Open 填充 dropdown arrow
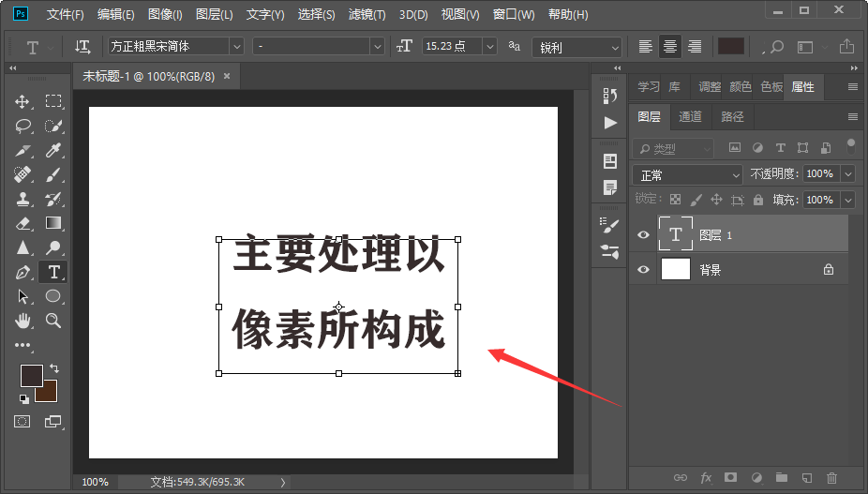This screenshot has width=868, height=494. (x=848, y=200)
